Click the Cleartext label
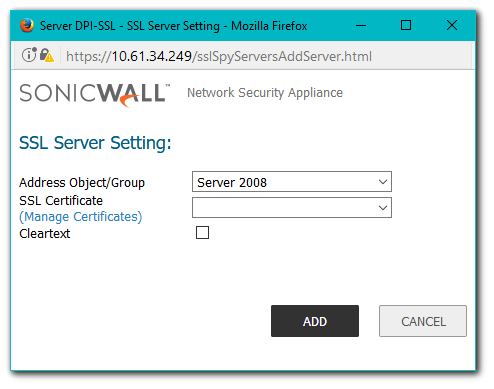Screen dimensions: 494x389 tap(45, 234)
